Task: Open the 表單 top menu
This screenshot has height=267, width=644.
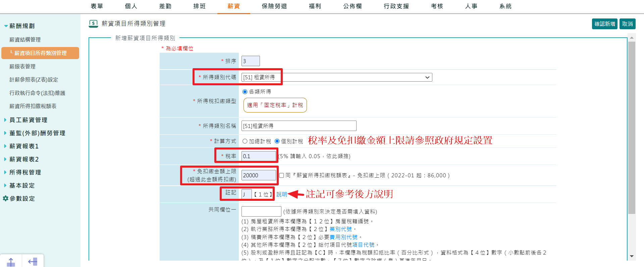Action: (x=97, y=6)
